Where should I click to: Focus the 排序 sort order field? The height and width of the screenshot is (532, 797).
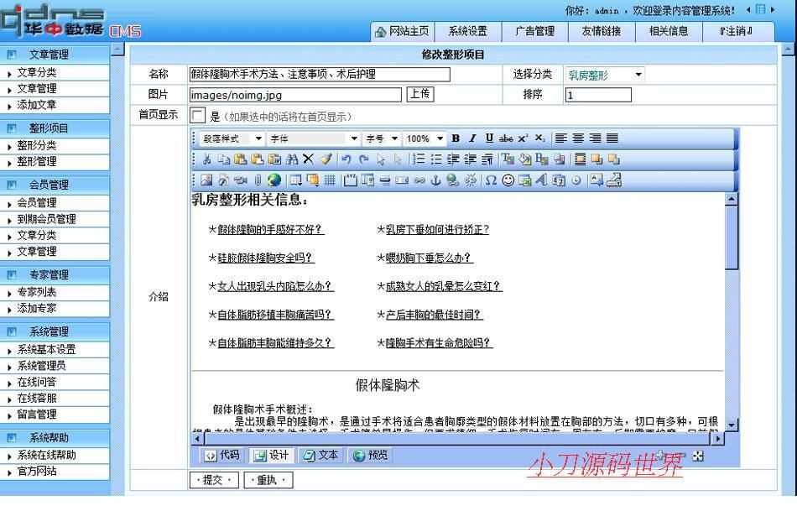[x=598, y=95]
